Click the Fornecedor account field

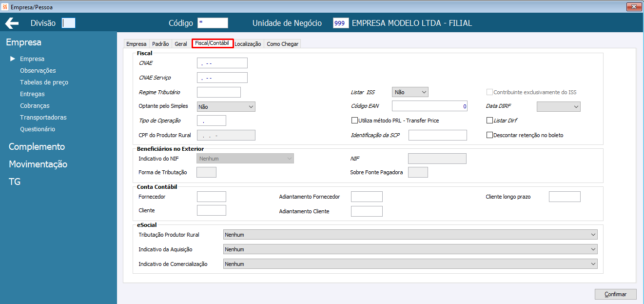tap(212, 197)
